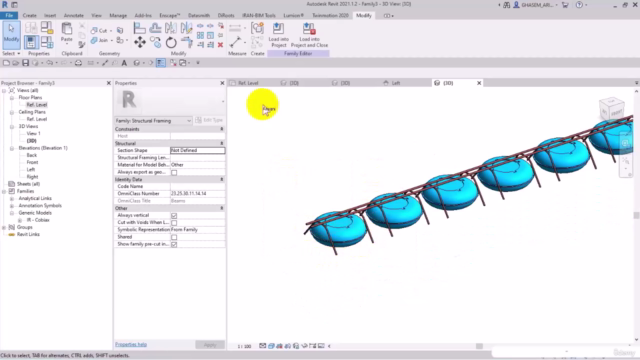The height and width of the screenshot is (360, 640).
Task: Select Mirror Pick Axis tool
Action: click(171, 28)
